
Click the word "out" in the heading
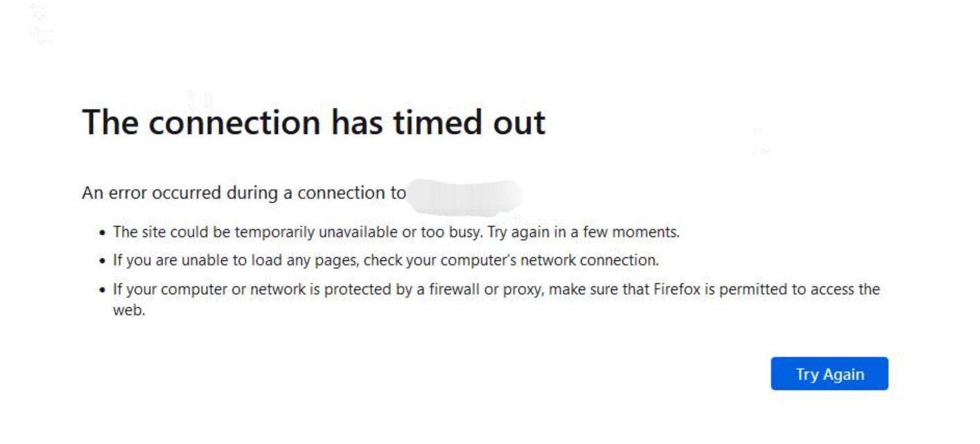pyautogui.click(x=518, y=123)
